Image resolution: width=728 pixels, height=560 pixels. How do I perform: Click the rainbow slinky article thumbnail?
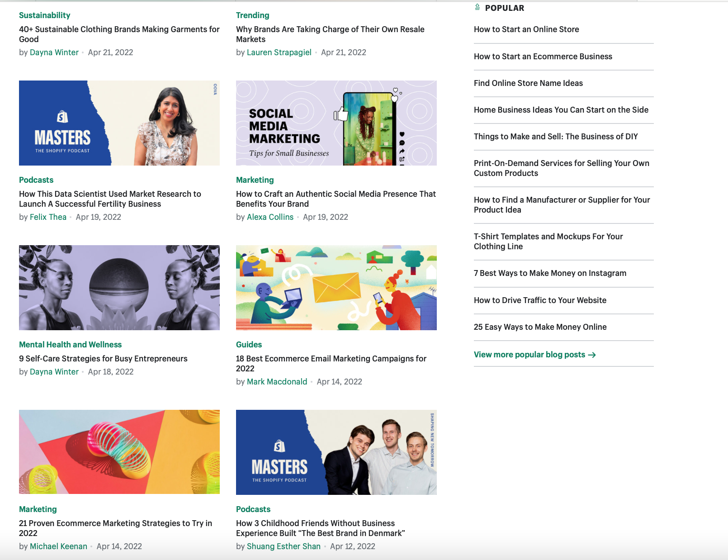119,451
